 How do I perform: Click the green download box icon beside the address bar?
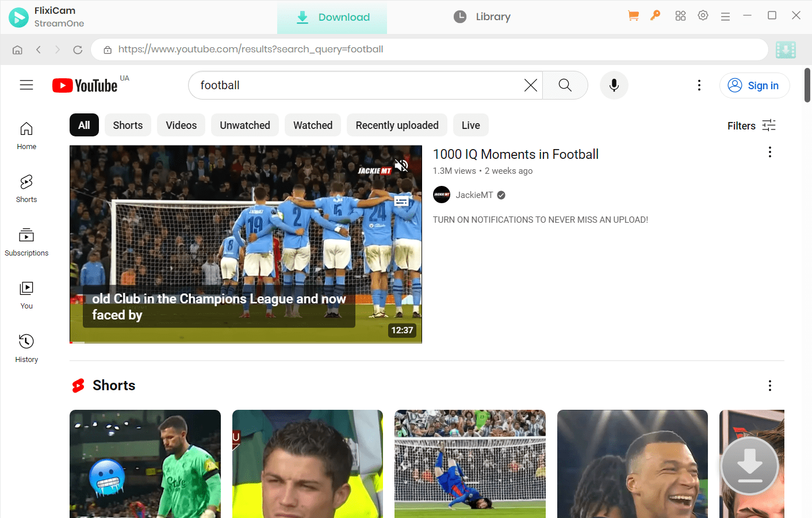[786, 49]
